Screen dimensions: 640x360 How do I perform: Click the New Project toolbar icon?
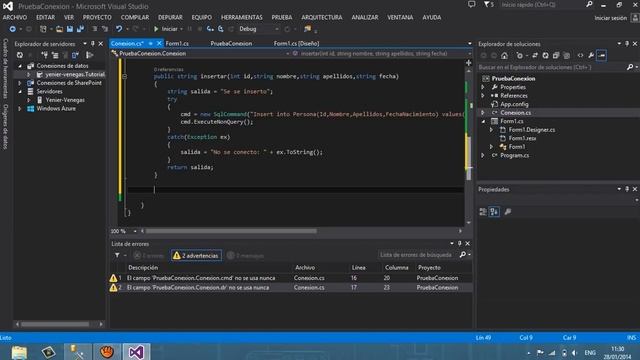pos(43,29)
